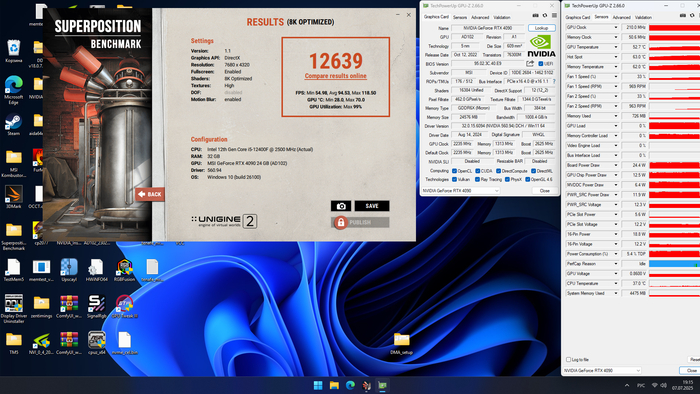Switch to the Advanced tab in the Graphics Card GPU-Z window
This screenshot has height=394, width=700.
point(480,17)
